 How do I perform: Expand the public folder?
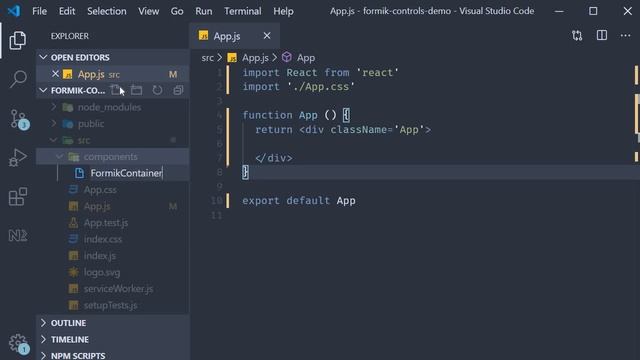(113, 123)
